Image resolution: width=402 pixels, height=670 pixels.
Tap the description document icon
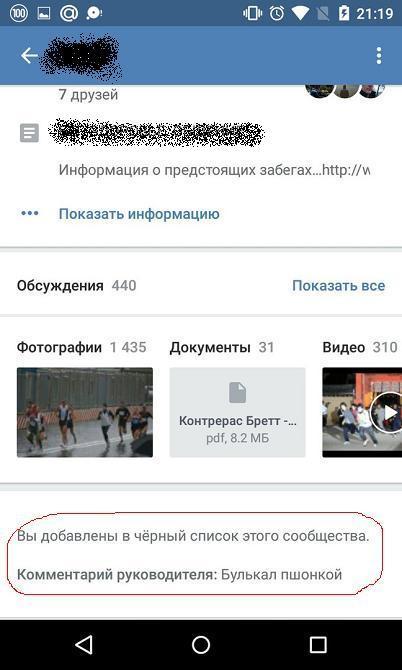click(29, 133)
